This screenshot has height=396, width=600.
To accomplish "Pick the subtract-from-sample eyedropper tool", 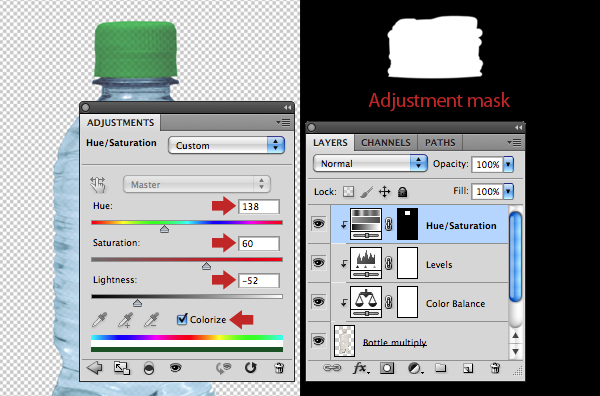I will point(152,320).
